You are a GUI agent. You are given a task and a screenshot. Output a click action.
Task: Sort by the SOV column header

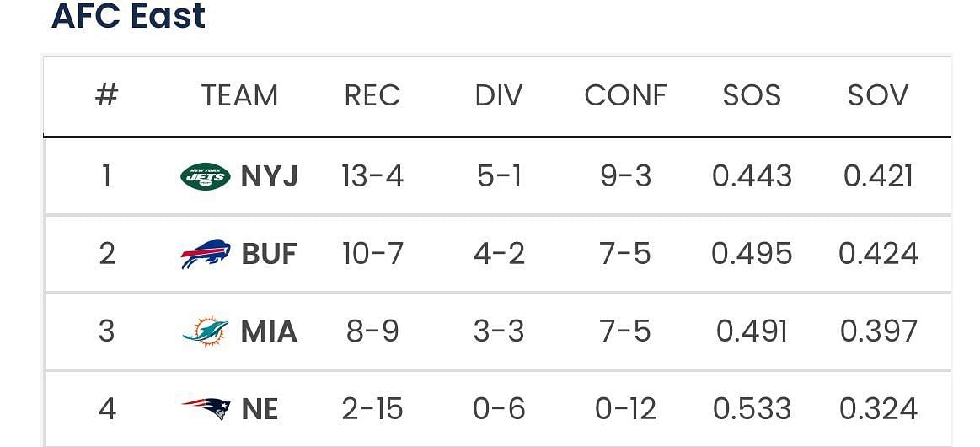point(878,95)
